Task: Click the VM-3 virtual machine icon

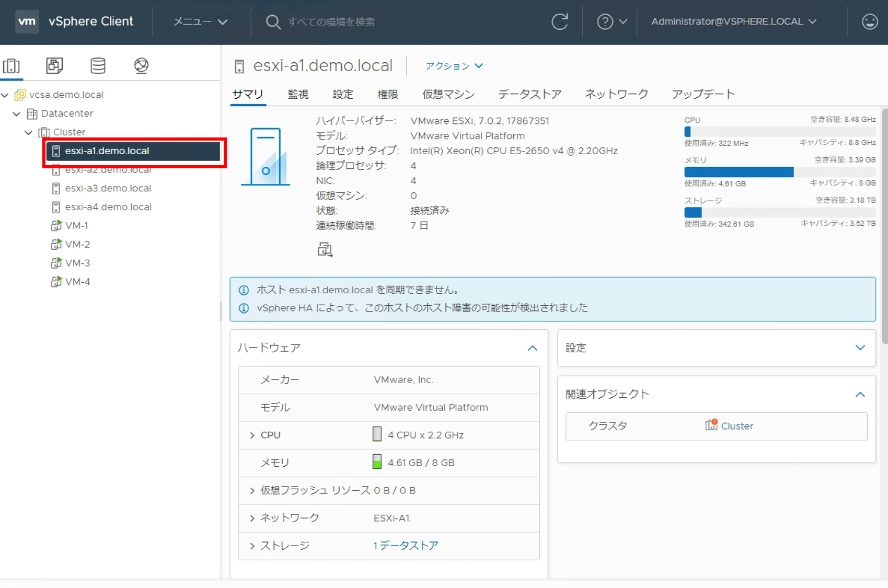Action: tap(56, 263)
